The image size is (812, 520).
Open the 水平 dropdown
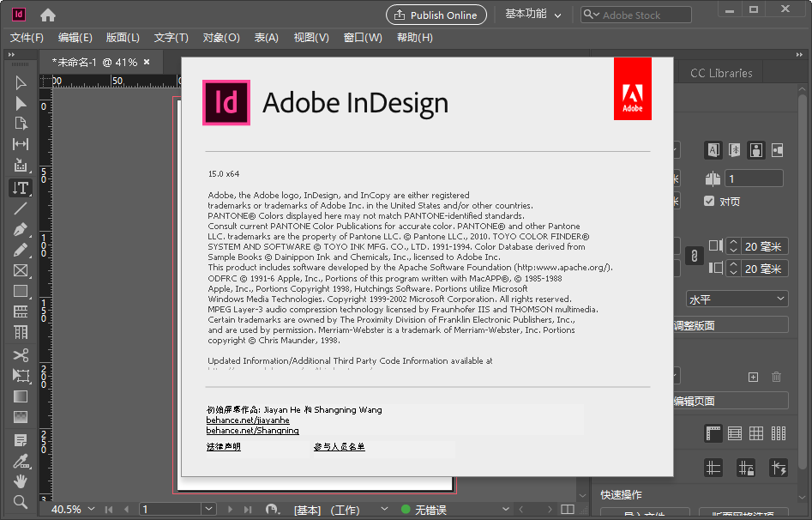click(x=736, y=298)
